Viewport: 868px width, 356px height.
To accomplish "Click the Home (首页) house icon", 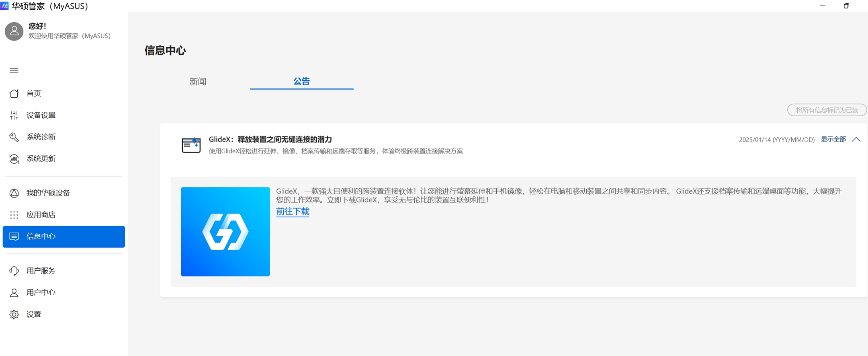I will [x=14, y=93].
